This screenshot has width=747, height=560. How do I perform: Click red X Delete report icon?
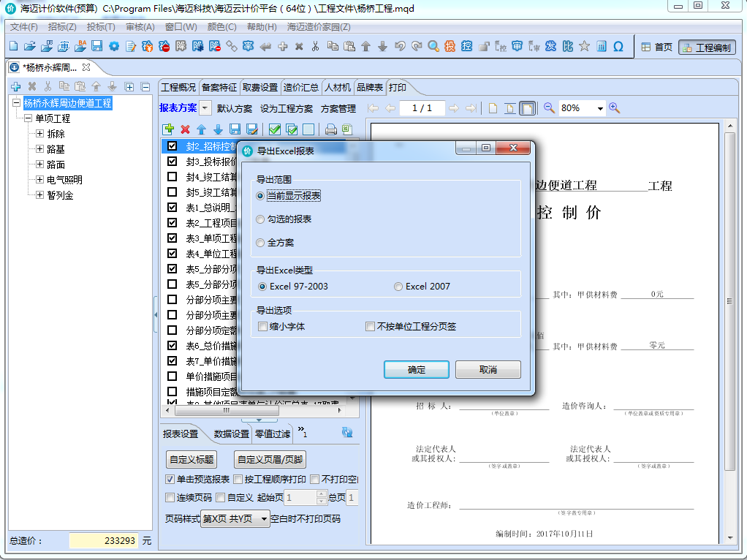click(x=186, y=129)
